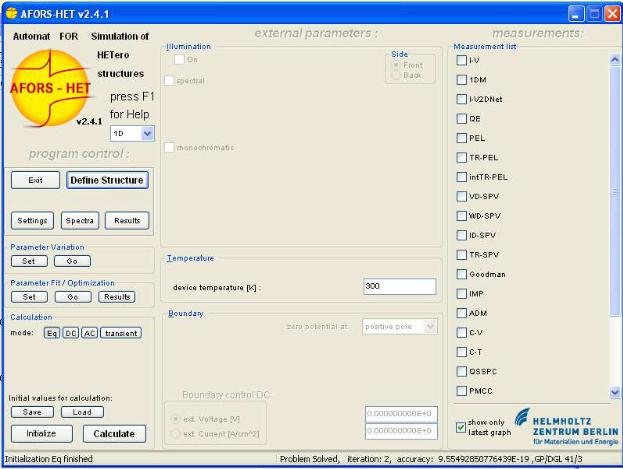The height and width of the screenshot is (469, 623).
Task: Click the measurement list scrollbar thumb
Action: click(615, 192)
